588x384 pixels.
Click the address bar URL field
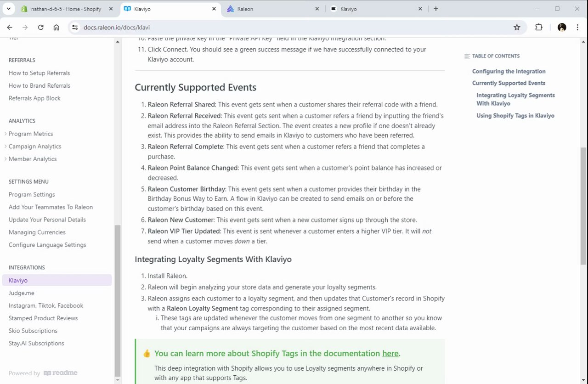tap(294, 28)
